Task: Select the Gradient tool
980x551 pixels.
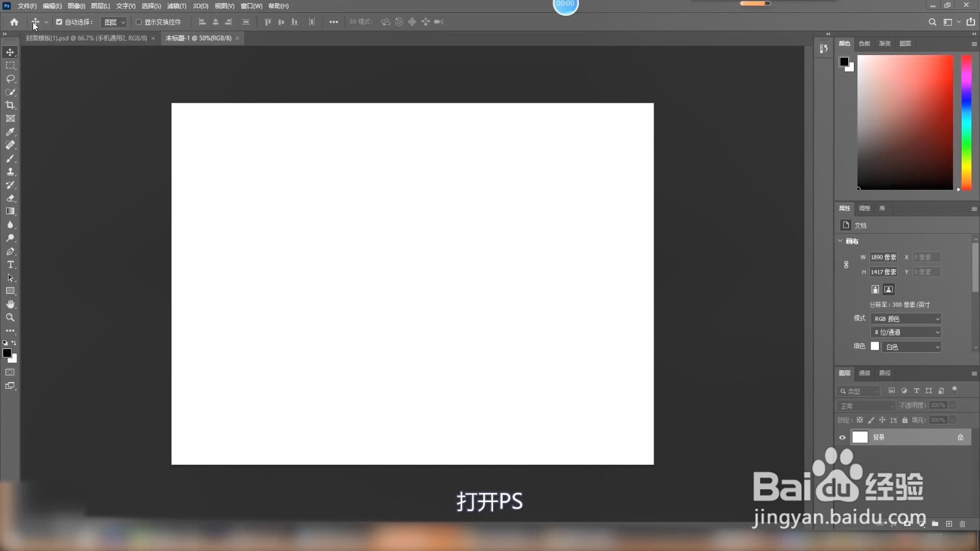Action: tap(10, 211)
